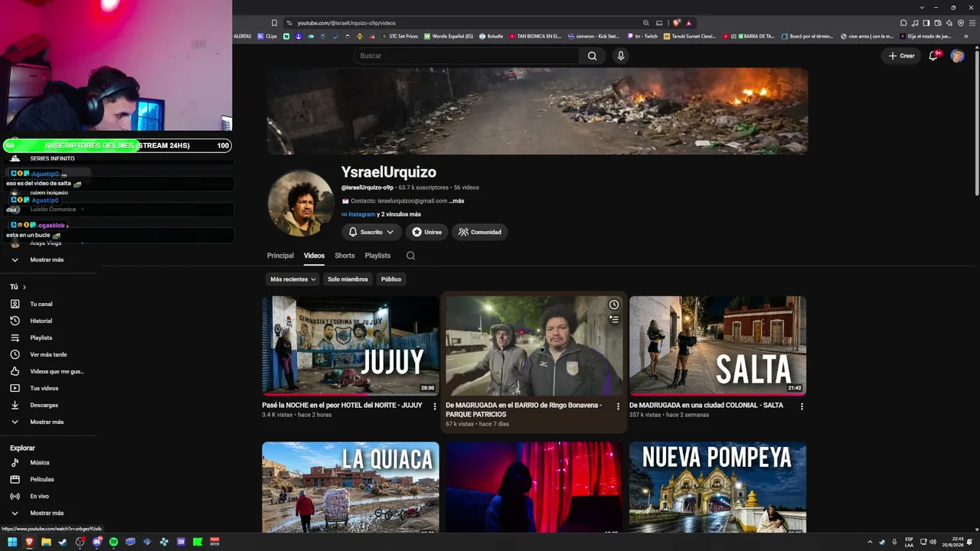
Task: Open Spotify from the taskbar
Action: (x=113, y=542)
